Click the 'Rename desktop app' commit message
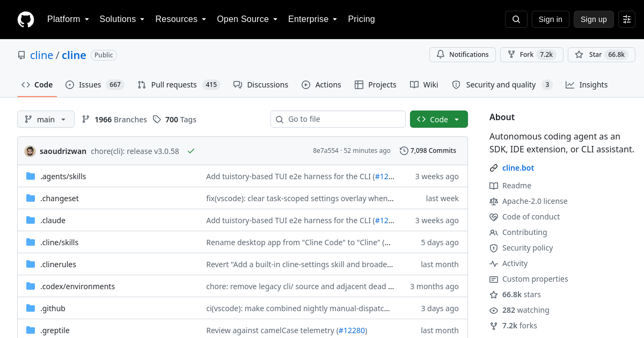 pos(298,243)
